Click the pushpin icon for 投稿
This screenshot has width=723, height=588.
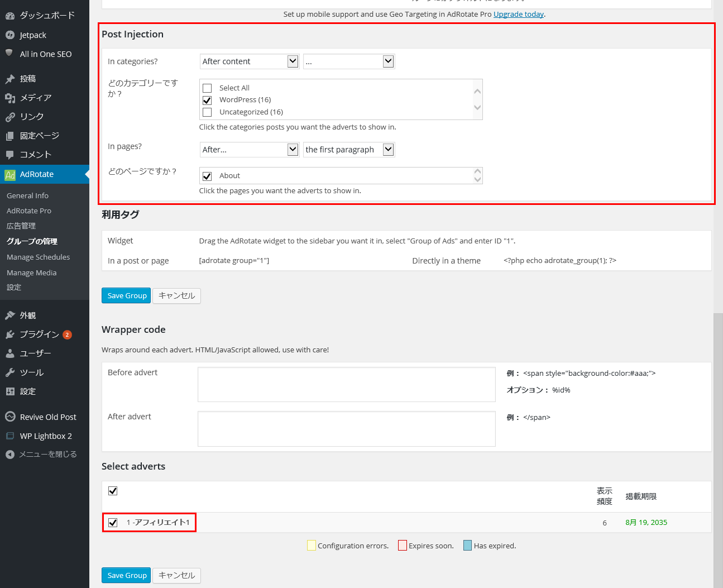tap(9, 79)
